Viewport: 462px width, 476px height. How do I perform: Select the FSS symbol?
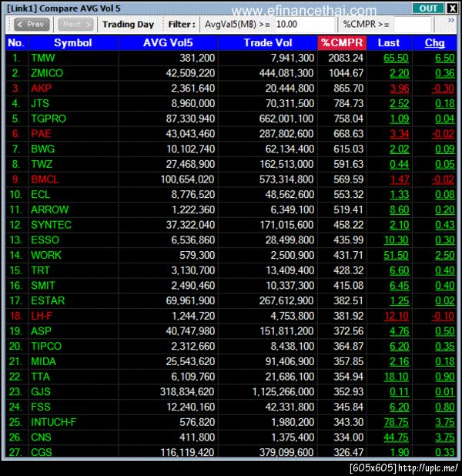click(41, 407)
